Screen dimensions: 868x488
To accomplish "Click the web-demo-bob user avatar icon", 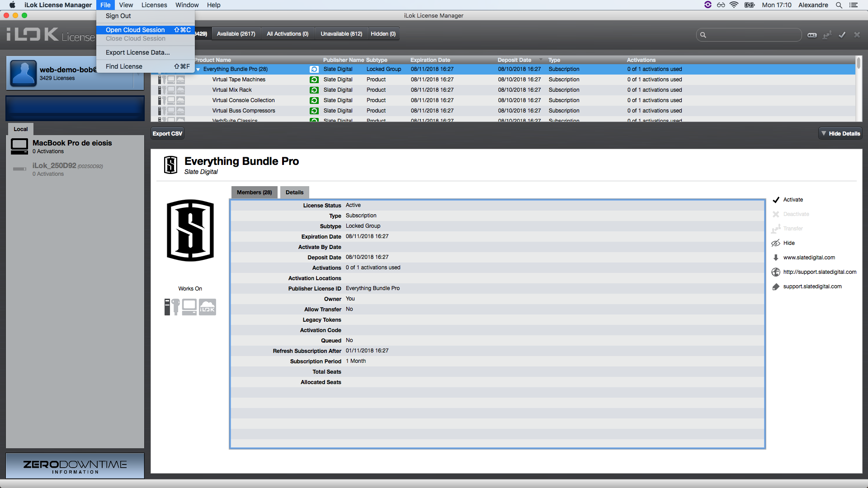I will [x=23, y=73].
